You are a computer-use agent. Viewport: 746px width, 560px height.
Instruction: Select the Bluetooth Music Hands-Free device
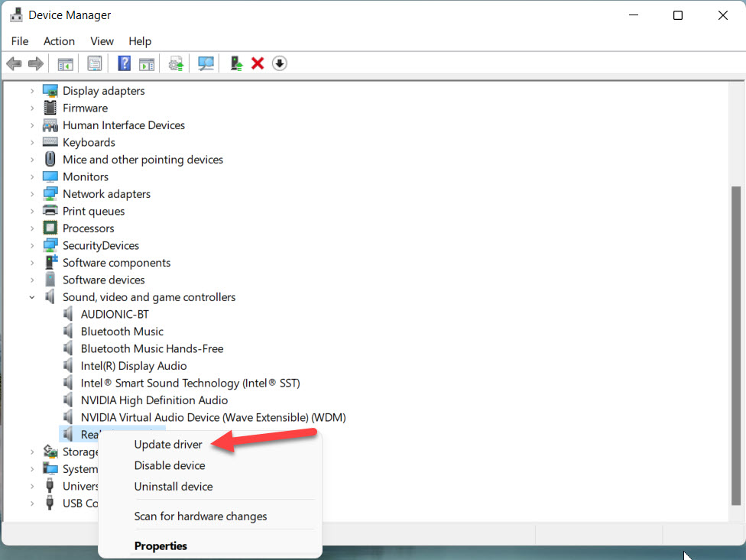coord(152,348)
